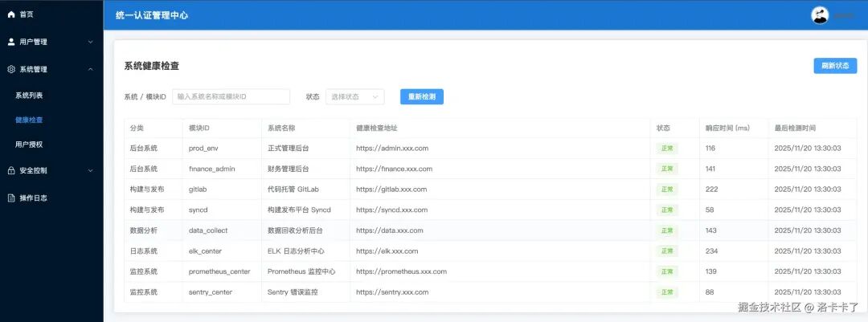868x322 pixels.
Task: Click the 模块ID column header
Action: (x=199, y=128)
